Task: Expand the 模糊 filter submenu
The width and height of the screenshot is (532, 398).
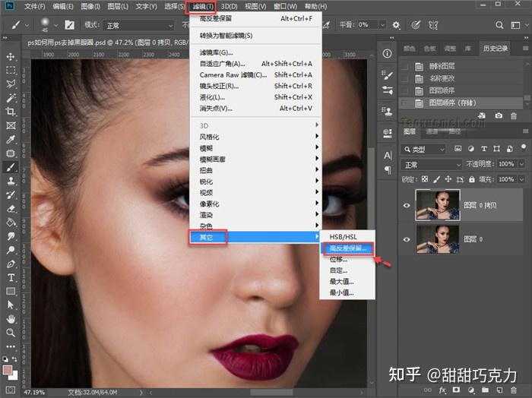Action: click(x=256, y=148)
